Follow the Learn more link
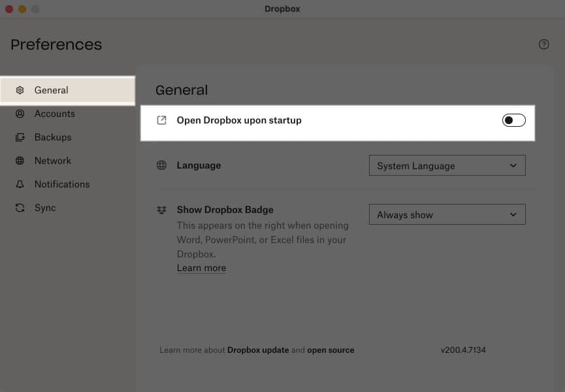 201,268
